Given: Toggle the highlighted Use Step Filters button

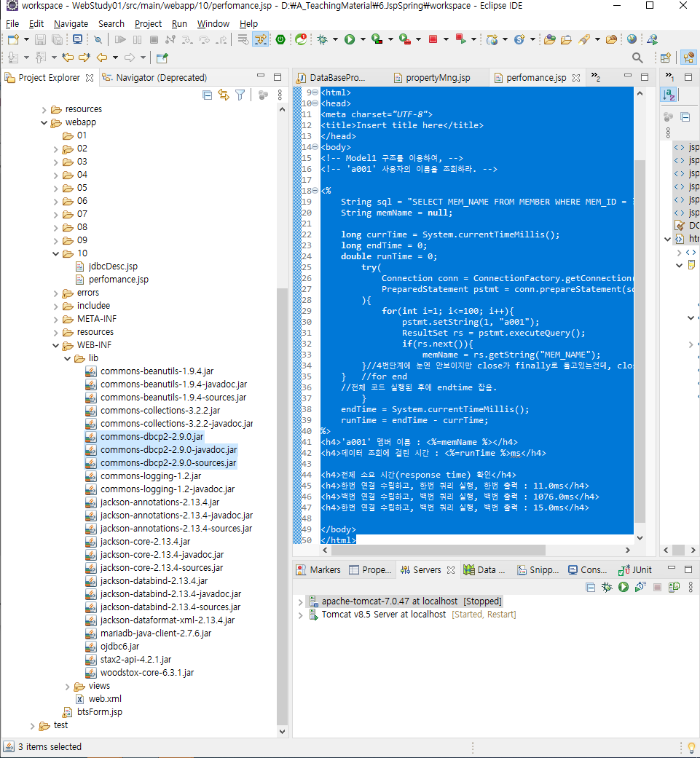Looking at the screenshot, I should 261,39.
